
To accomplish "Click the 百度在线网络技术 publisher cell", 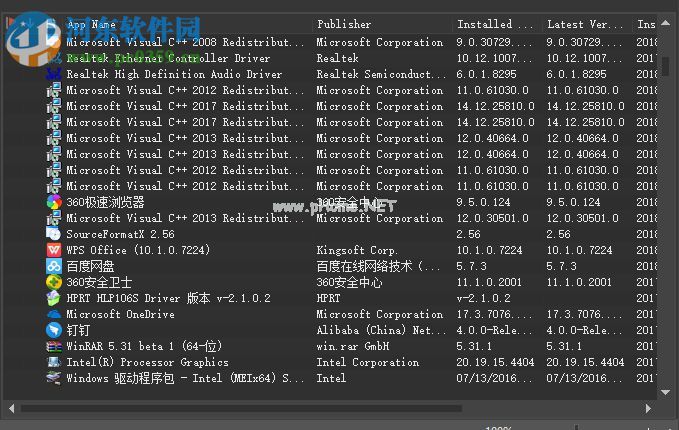I will pyautogui.click(x=378, y=266).
